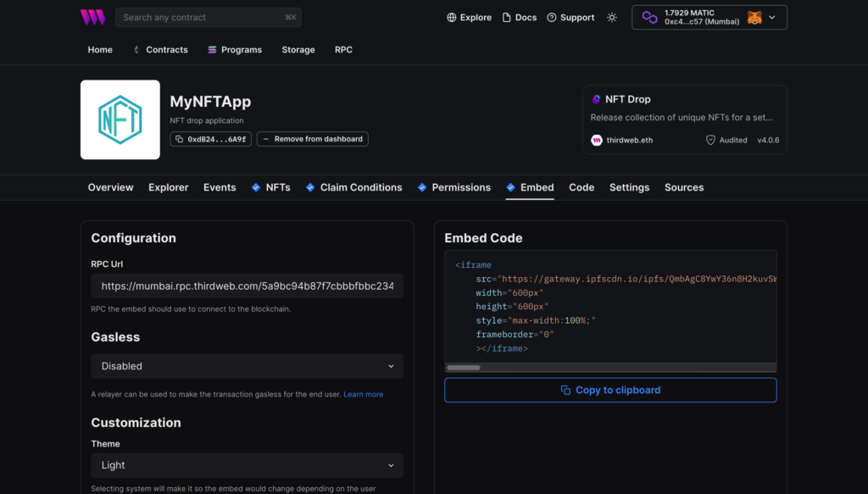Image resolution: width=868 pixels, height=494 pixels.
Task: Open Explore from the top bar
Action: pos(469,18)
